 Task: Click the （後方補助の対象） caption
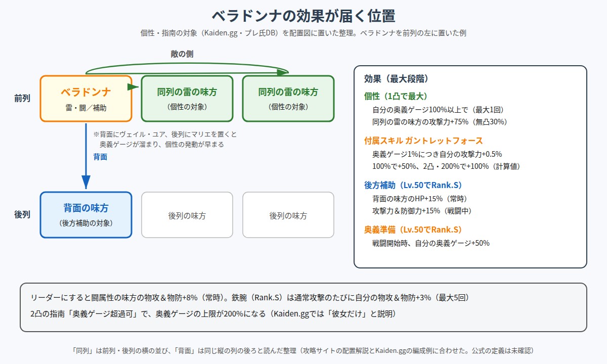click(x=86, y=223)
